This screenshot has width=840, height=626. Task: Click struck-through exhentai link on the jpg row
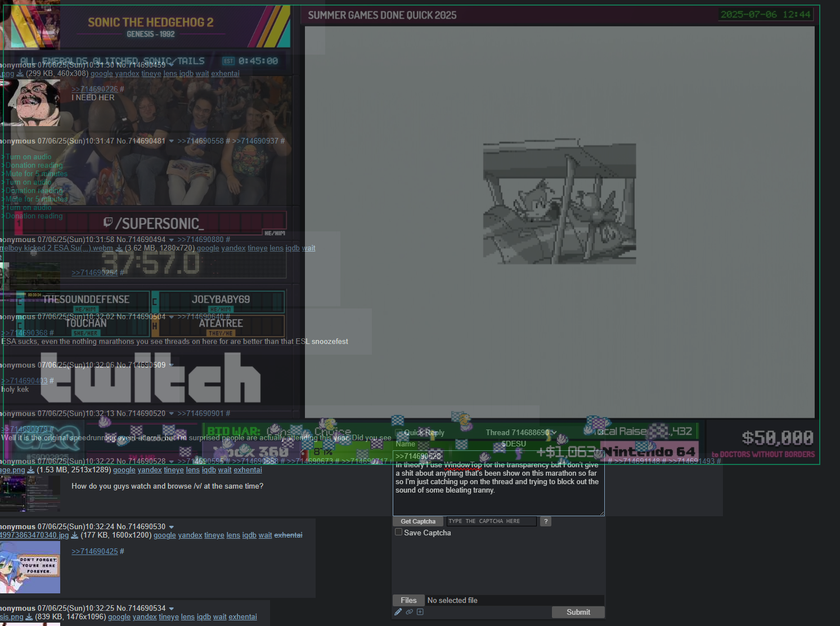pos(288,535)
